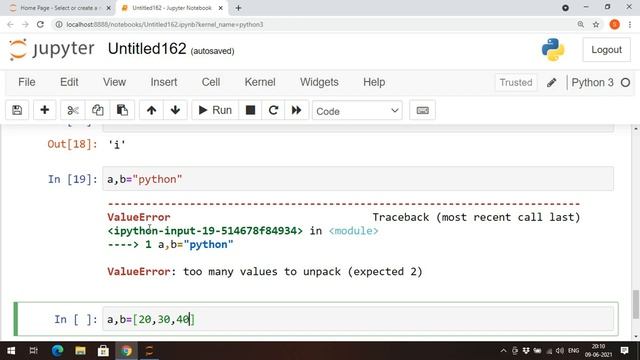
Task: Open the ENG language indicator
Action: click(x=573, y=351)
